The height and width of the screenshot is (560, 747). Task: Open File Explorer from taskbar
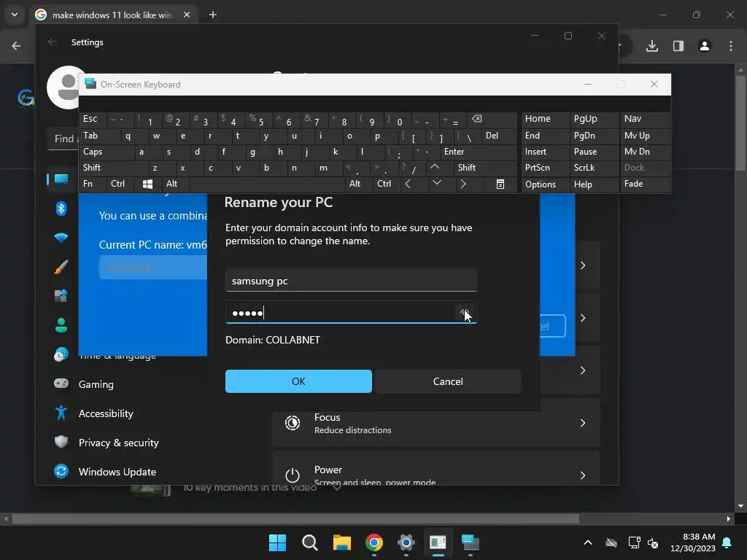(341, 542)
